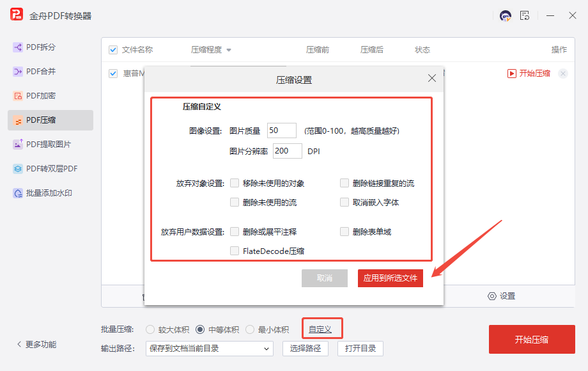
Task: Click the play icon beside 开始压缩 in file row
Action: click(x=511, y=74)
